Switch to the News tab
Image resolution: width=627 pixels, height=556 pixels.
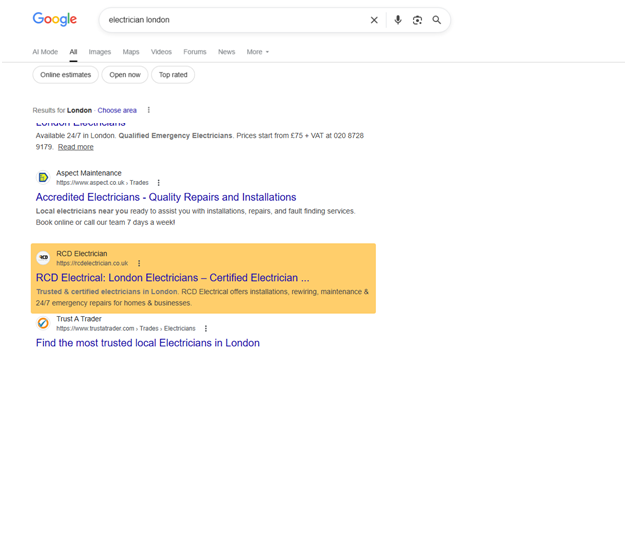(226, 52)
